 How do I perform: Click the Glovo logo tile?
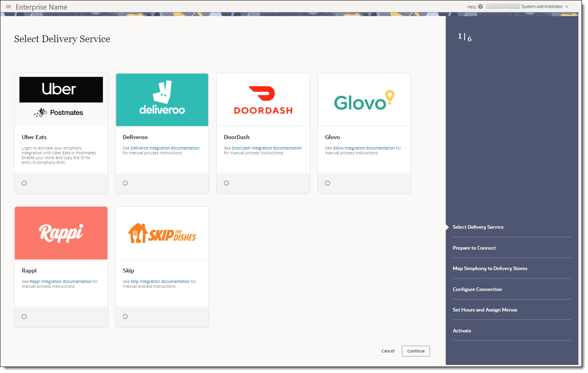point(364,100)
